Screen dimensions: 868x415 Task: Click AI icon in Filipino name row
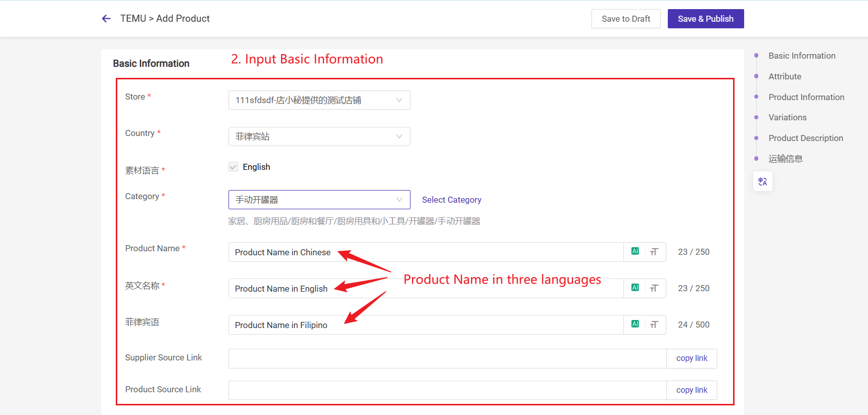635,324
